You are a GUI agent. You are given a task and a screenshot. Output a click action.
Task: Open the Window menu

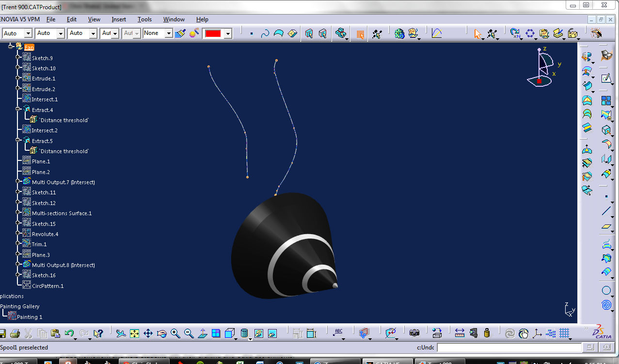(174, 19)
